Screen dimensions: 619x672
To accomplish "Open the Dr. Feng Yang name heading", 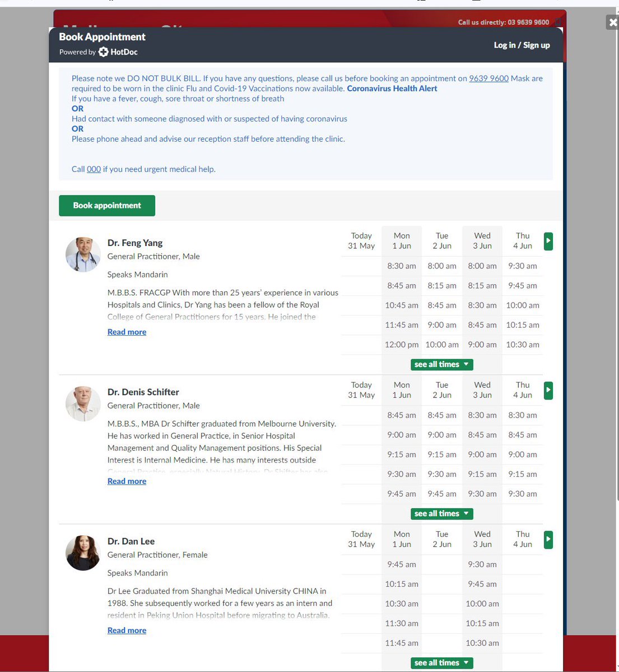I will click(135, 243).
